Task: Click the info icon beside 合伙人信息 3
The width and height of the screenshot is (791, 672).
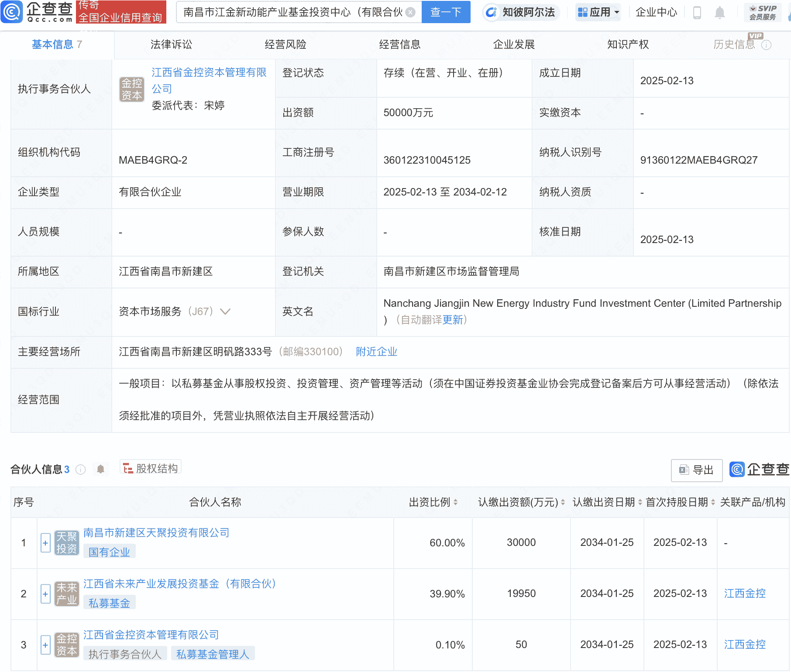Action: 81,470
